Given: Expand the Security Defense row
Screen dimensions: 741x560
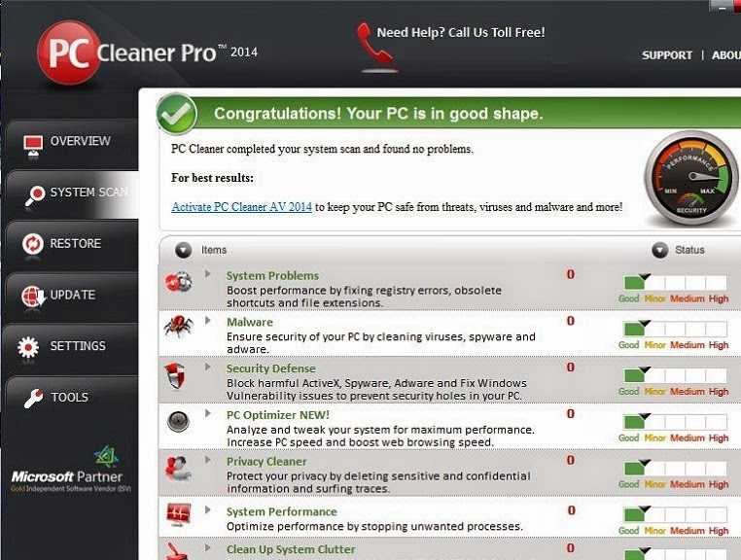Looking at the screenshot, I should (x=207, y=367).
